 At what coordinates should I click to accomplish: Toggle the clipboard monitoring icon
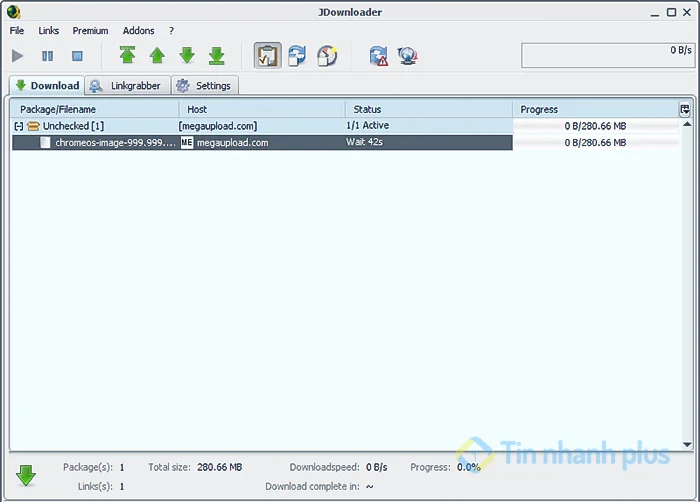coord(268,55)
